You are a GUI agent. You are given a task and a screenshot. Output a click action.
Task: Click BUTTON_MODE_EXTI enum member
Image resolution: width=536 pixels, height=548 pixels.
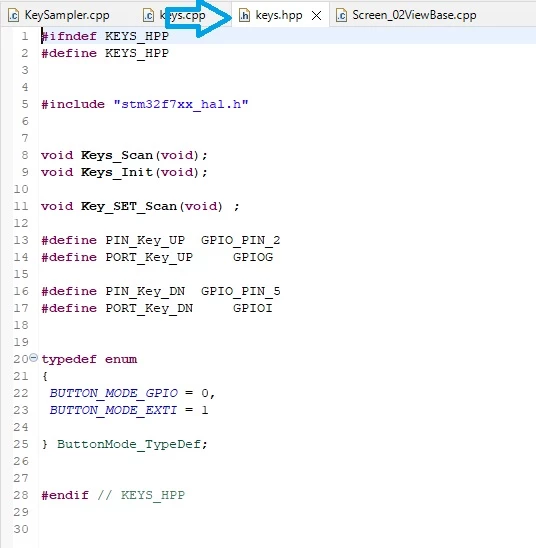coord(114,410)
